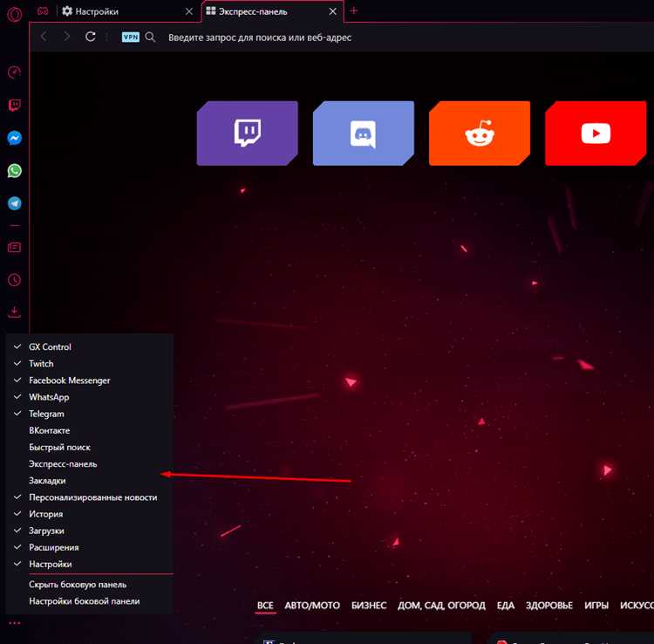The width and height of the screenshot is (654, 644).
Task: Uncheck История in sidebar menu
Action: [x=89, y=514]
